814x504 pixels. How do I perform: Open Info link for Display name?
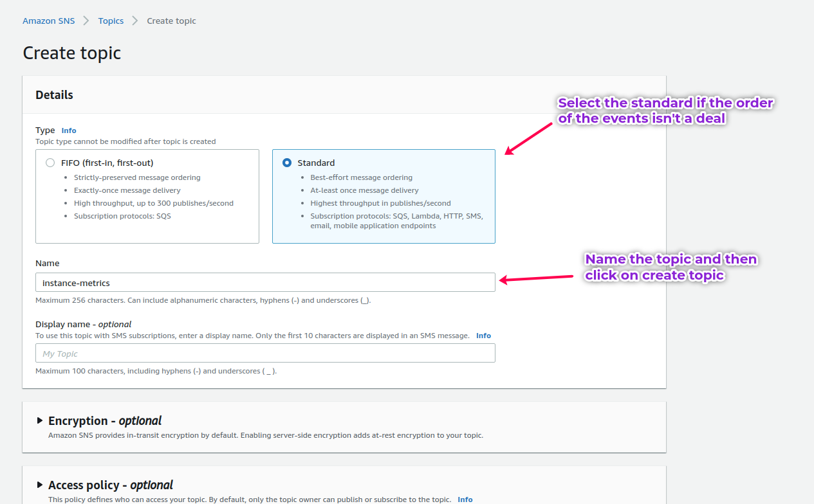(483, 336)
